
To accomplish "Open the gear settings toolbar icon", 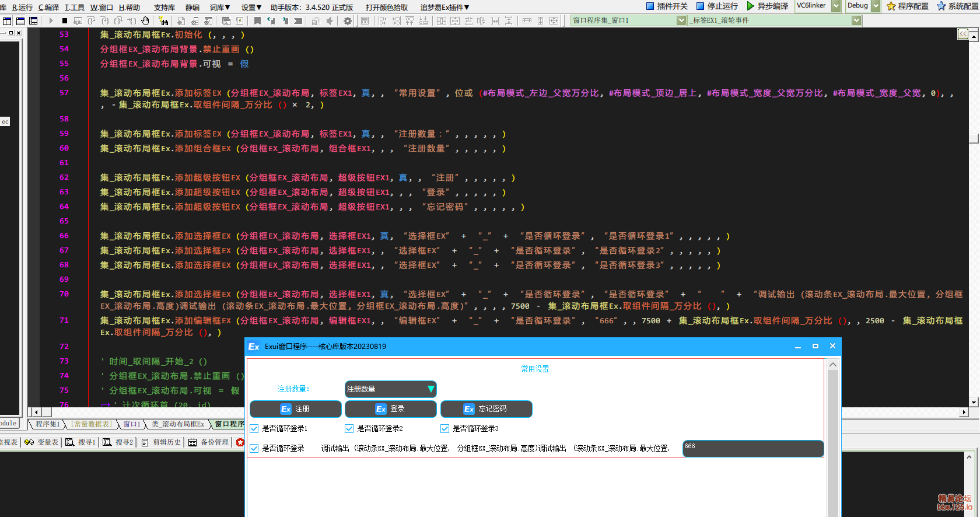I will [348, 21].
